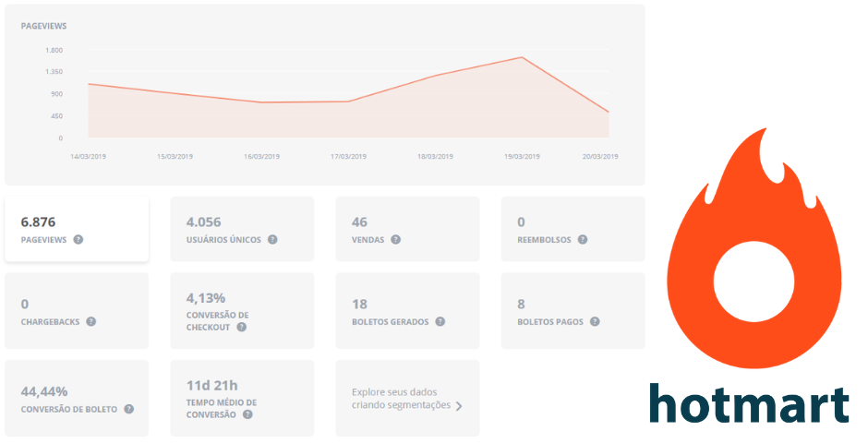
Task: Click the help icon beside Chargebacks
Action: tap(91, 322)
